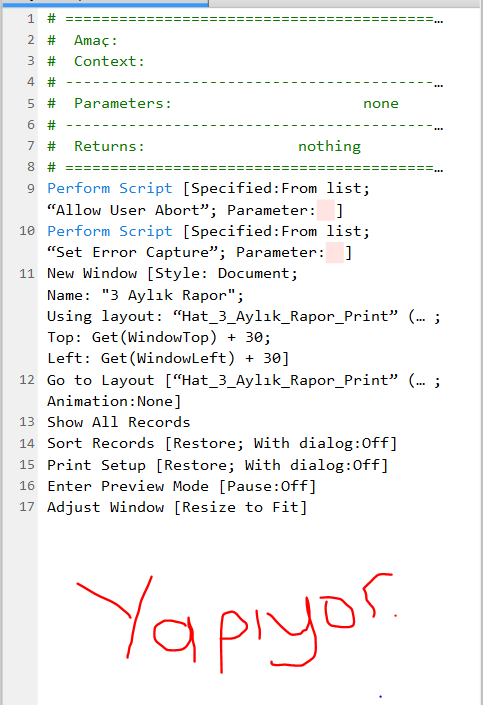Viewport: 483px width, 705px height.
Task: Click the Animation:None option text
Action: (114, 401)
